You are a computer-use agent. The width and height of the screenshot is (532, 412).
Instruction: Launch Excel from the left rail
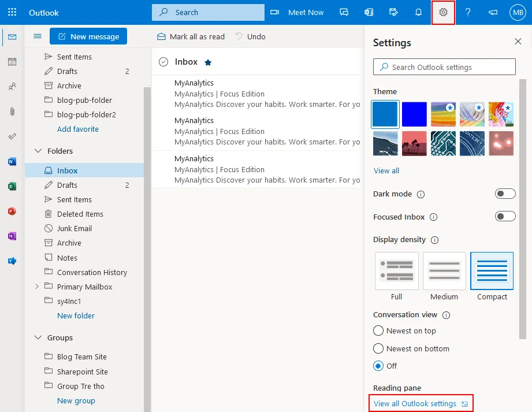point(12,187)
